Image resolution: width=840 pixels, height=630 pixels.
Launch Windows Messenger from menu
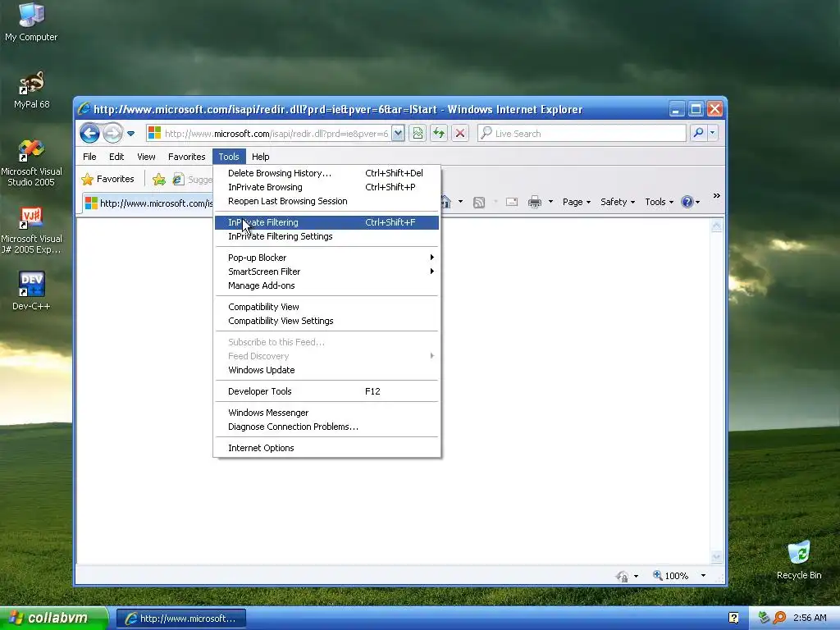[x=326, y=413]
